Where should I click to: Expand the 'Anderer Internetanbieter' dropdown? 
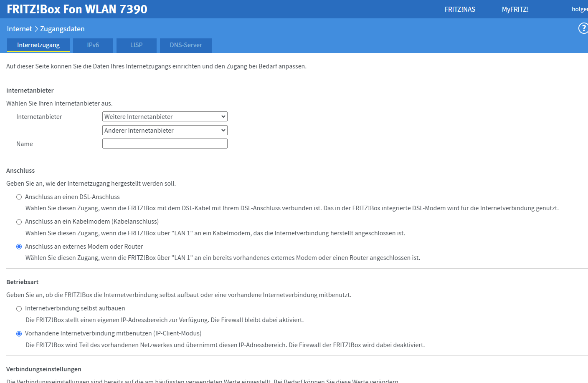coord(165,130)
